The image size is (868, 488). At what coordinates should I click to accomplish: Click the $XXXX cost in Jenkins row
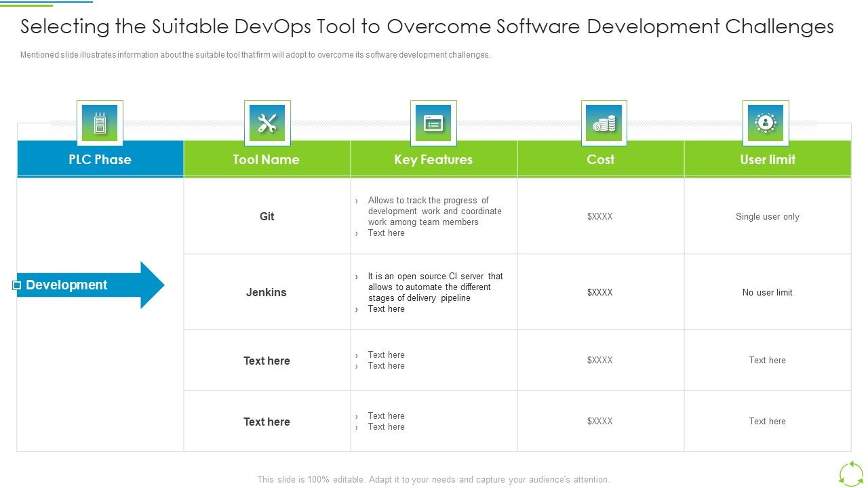coord(600,292)
